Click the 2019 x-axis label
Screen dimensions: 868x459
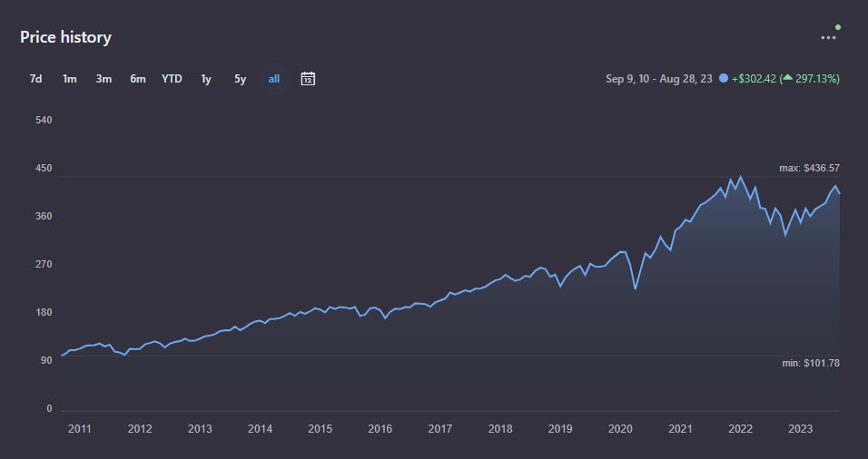coord(560,429)
